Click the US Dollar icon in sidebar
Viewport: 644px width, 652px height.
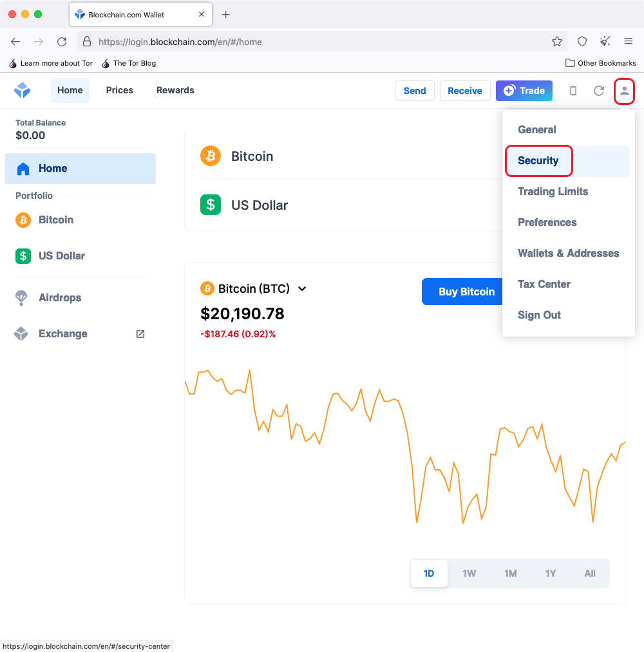tap(23, 256)
